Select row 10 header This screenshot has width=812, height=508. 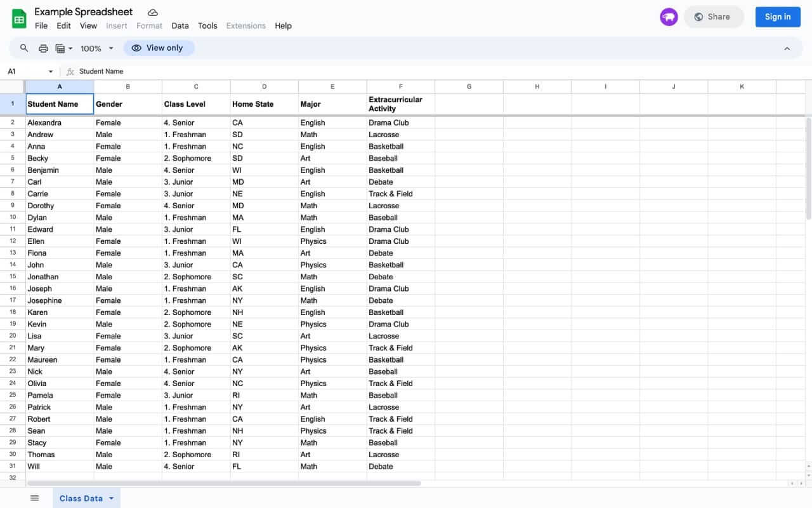point(13,217)
